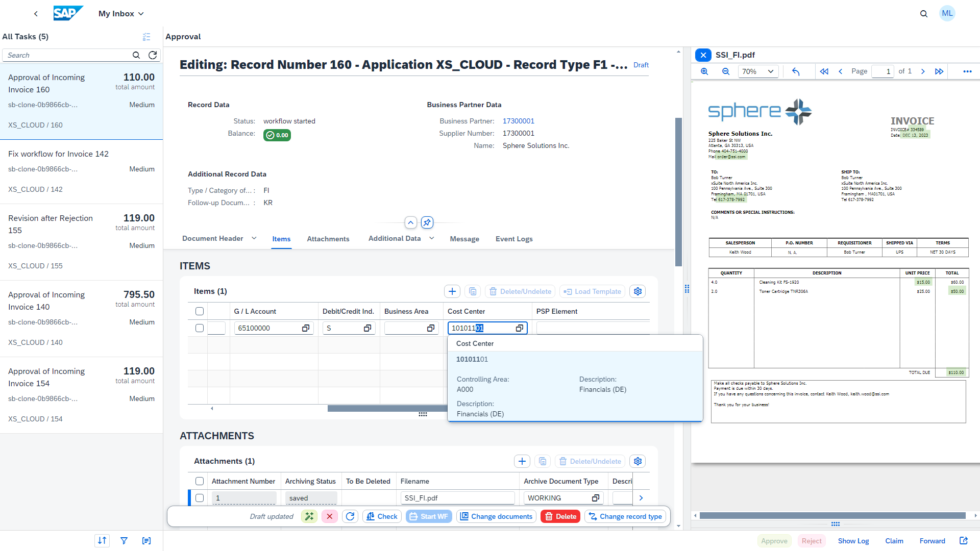Enable top-level select all checkbox
This screenshot has width=980, height=551.
(200, 311)
